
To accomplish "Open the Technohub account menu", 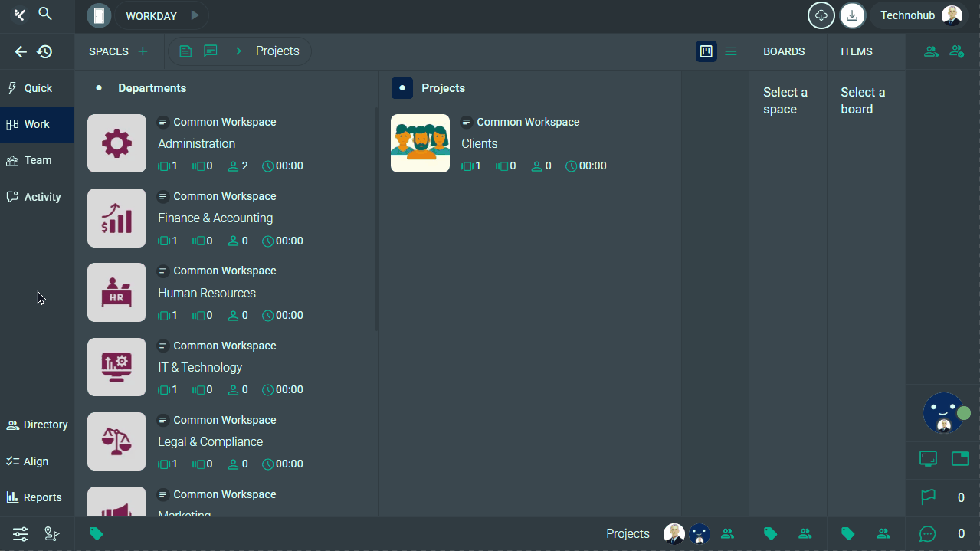I will 920,15.
